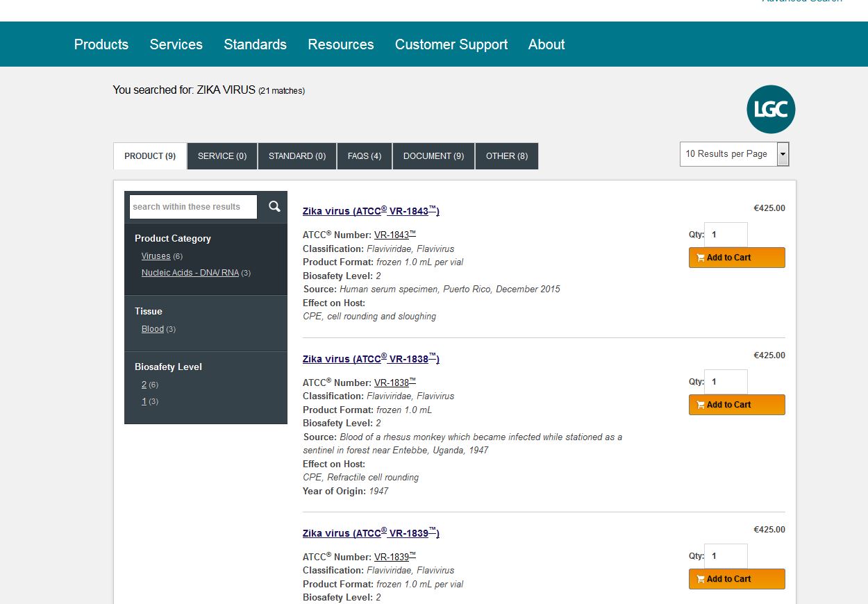The height and width of the screenshot is (604, 868).
Task: Open the OTHER (8) tab
Action: click(x=506, y=156)
